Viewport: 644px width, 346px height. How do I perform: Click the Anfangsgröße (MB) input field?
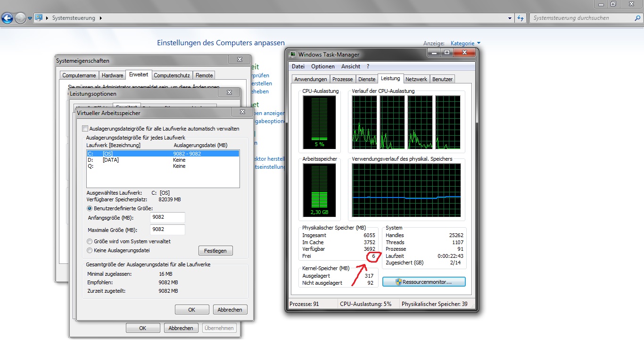pyautogui.click(x=167, y=217)
